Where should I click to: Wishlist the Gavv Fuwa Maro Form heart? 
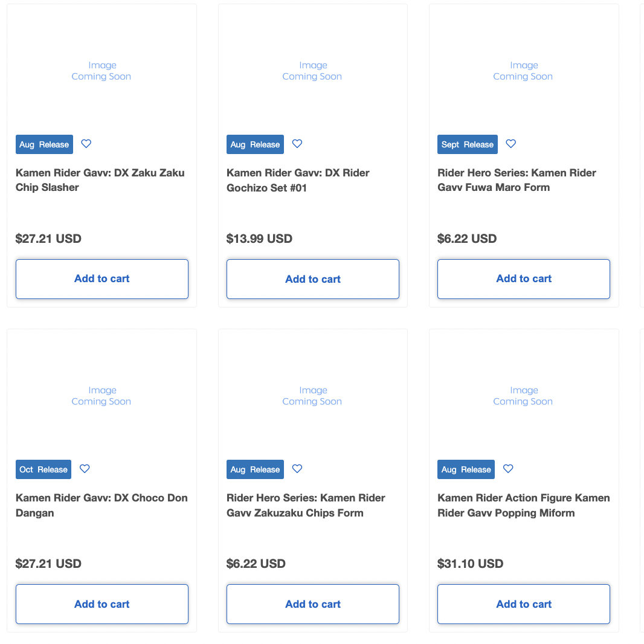(x=511, y=144)
